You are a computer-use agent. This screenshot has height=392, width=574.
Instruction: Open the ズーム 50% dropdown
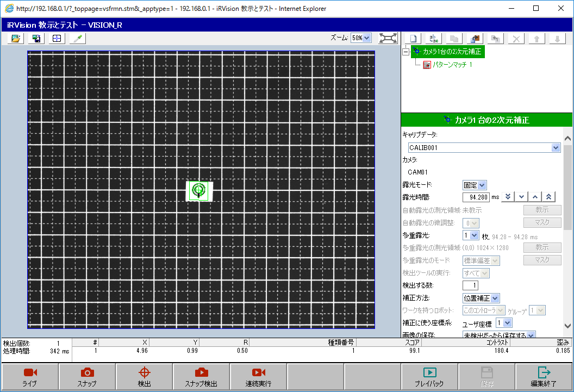pos(361,38)
